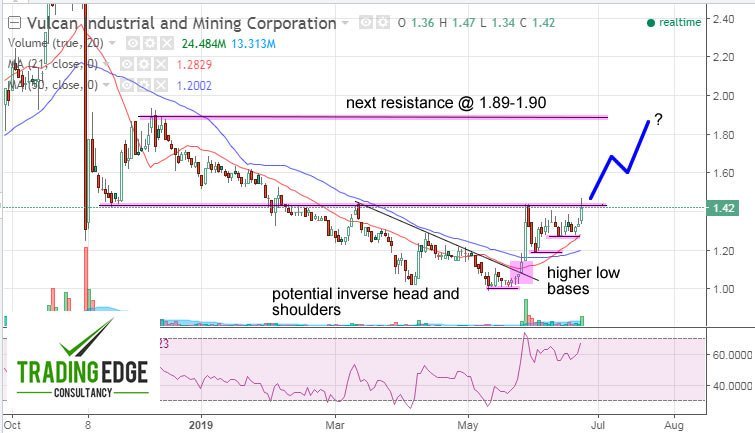
Task: Click the 24.484M volume value
Action: (x=204, y=44)
